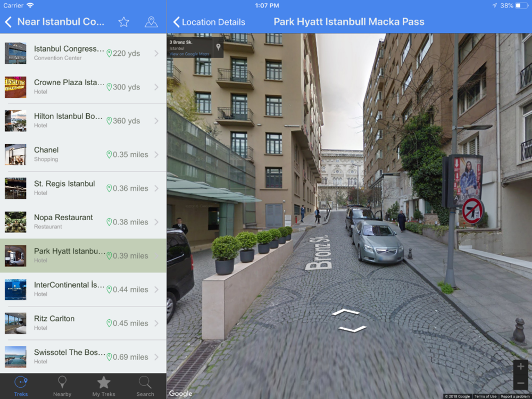The height and width of the screenshot is (399, 532).
Task: Tap the Swissotel thumbnail
Action: 15,358
